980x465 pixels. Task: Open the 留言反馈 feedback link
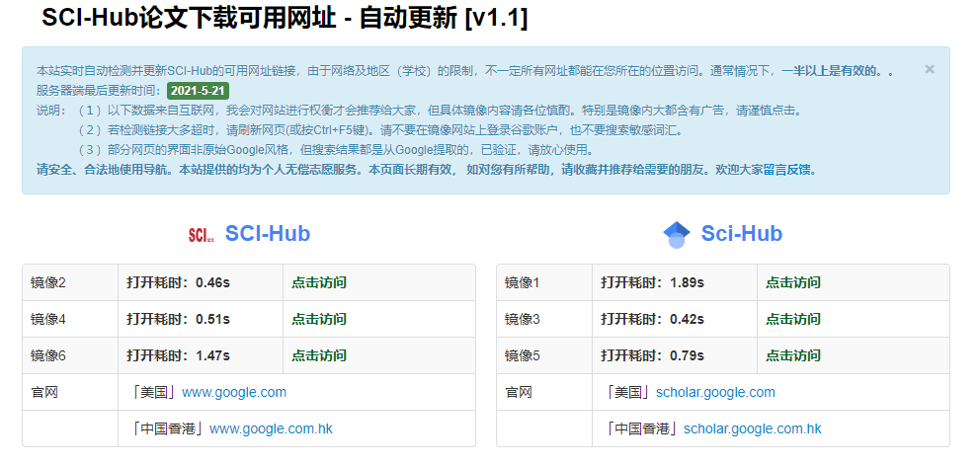click(788, 170)
